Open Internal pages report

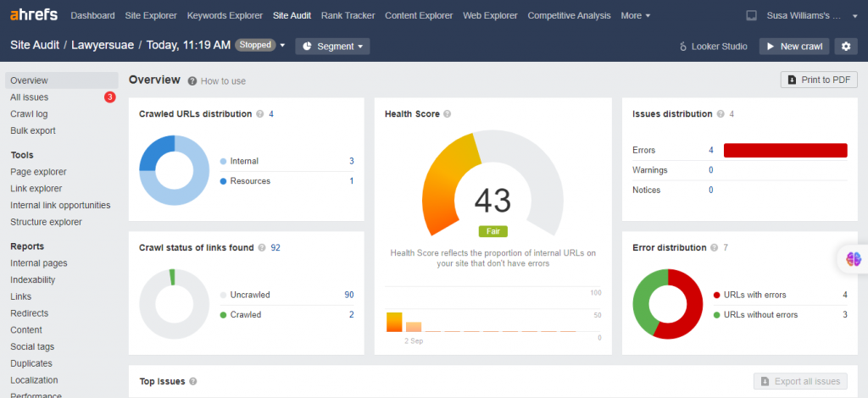pyautogui.click(x=39, y=263)
